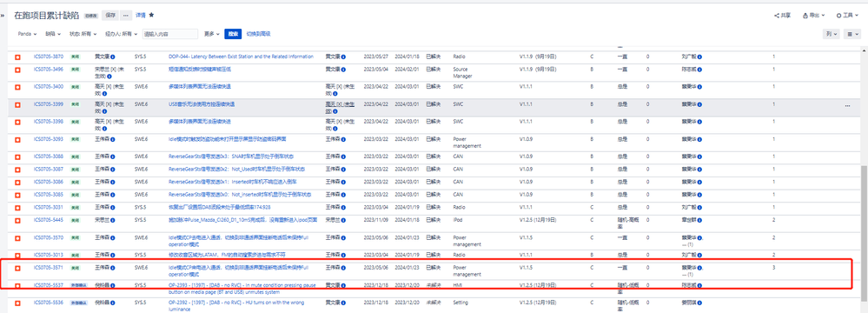
Task: Star this filter as a favorite
Action: (152, 15)
